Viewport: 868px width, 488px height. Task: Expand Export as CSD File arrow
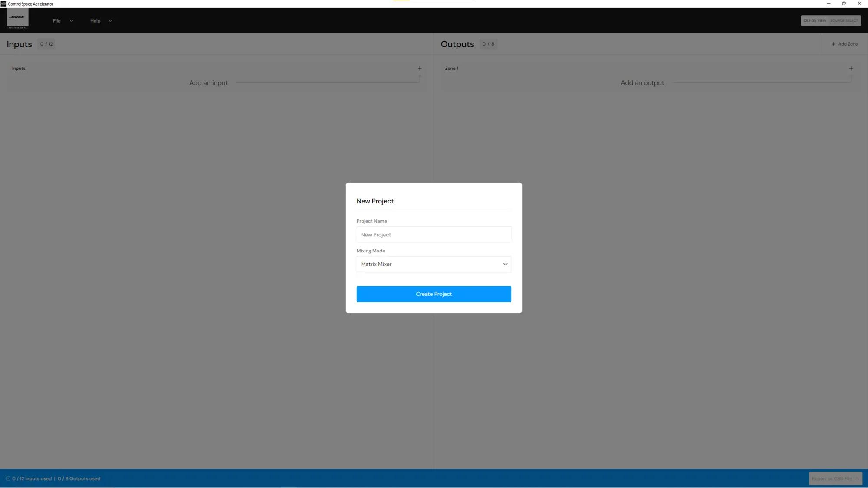coord(857,478)
